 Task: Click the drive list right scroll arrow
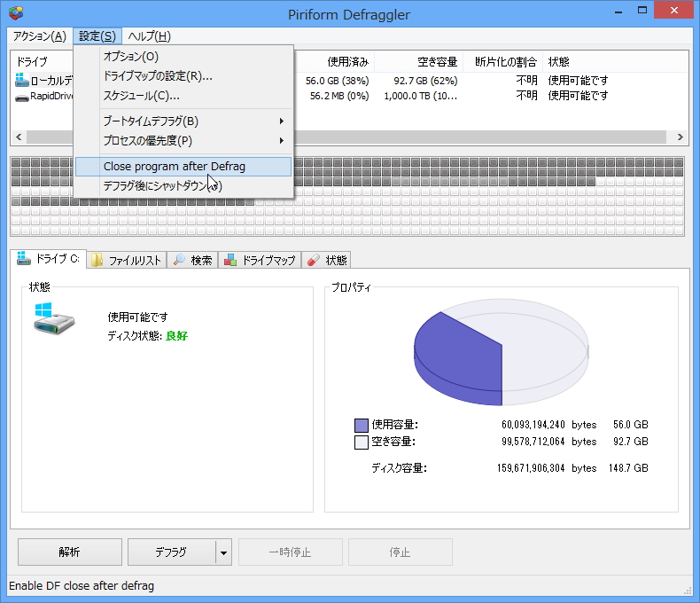[680, 137]
